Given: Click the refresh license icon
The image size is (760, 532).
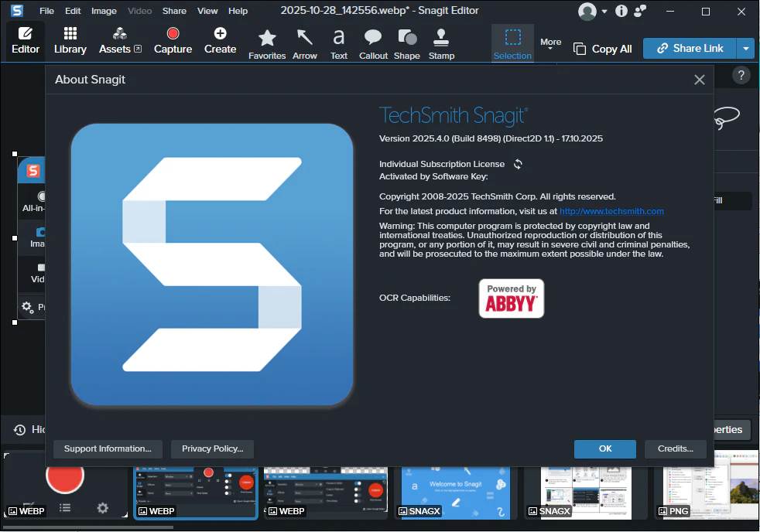Looking at the screenshot, I should click(519, 164).
